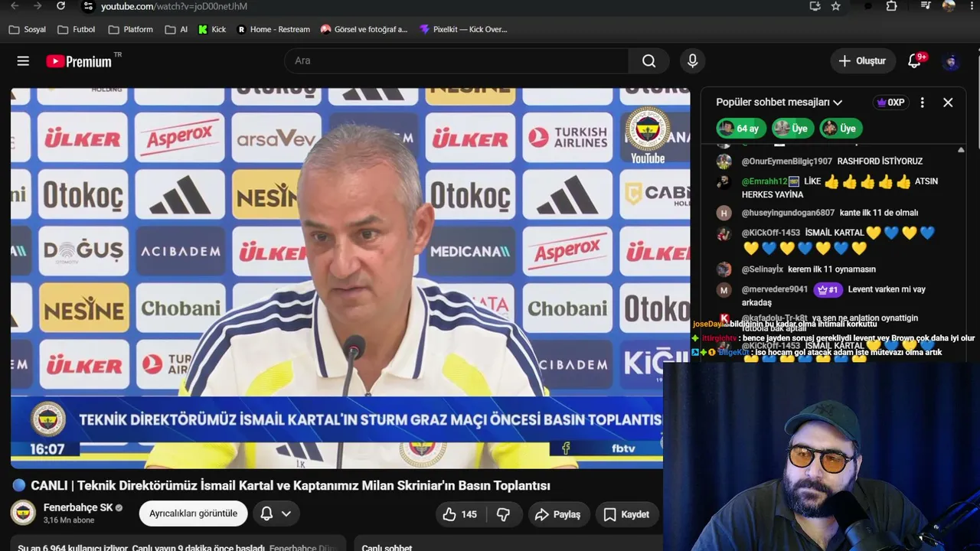980x551 pixels.
Task: Save the video with Kaydet
Action: click(626, 514)
